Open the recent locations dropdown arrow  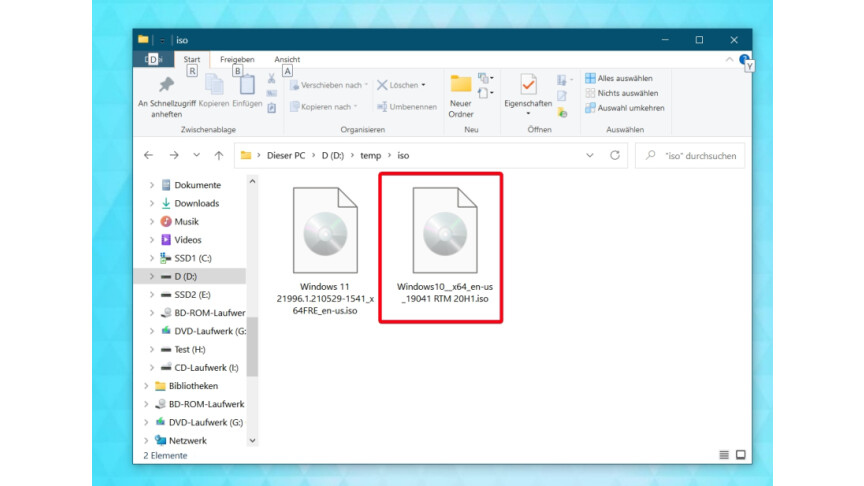tap(196, 155)
